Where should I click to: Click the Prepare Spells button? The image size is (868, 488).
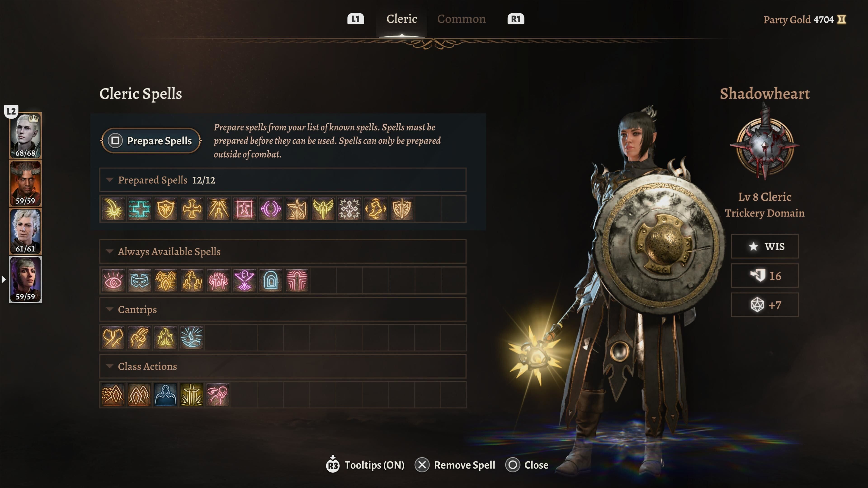(151, 141)
